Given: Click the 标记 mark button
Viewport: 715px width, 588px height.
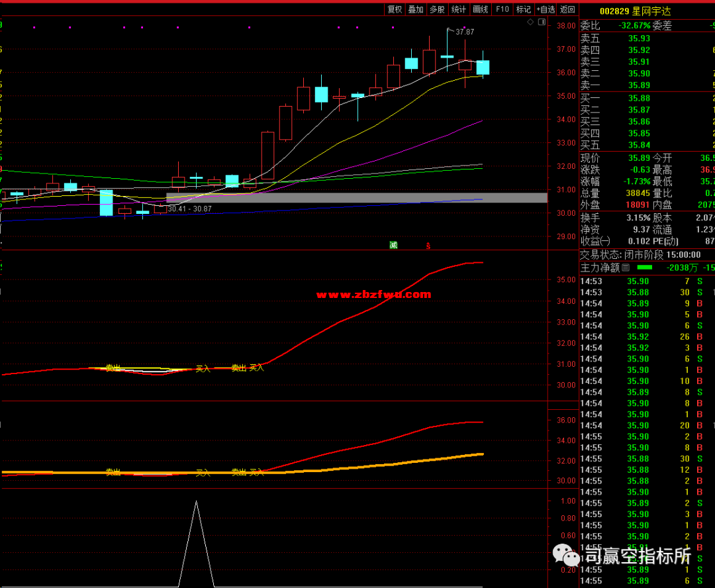Looking at the screenshot, I should pos(524,9).
